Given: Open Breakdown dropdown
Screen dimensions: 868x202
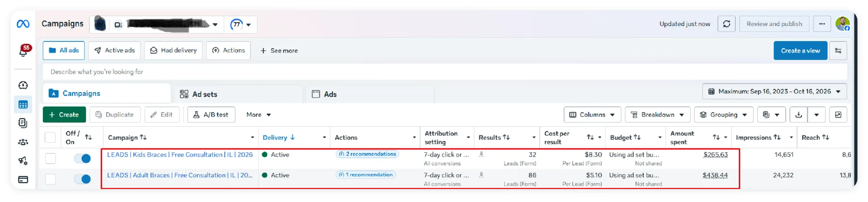Looking at the screenshot, I should tap(658, 115).
